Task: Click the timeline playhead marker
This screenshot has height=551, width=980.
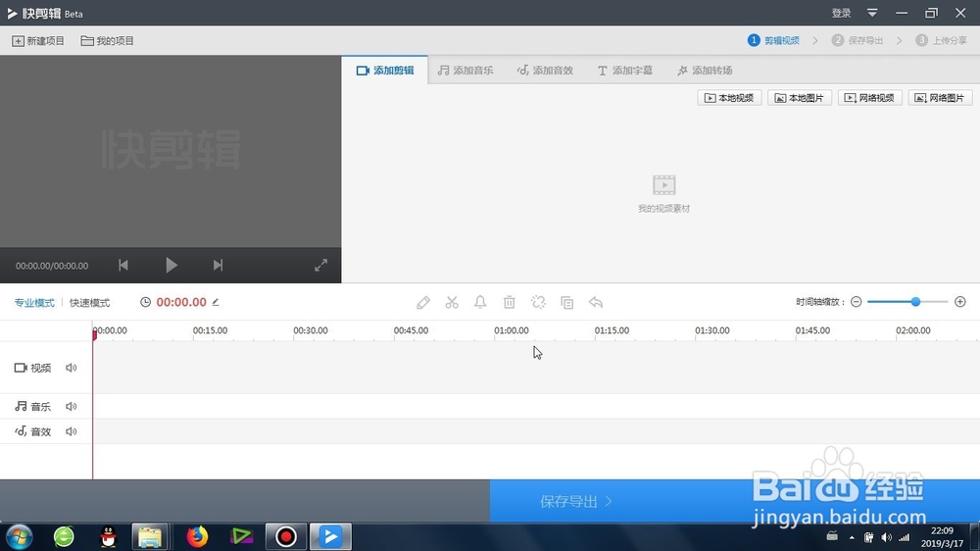Action: (x=94, y=334)
